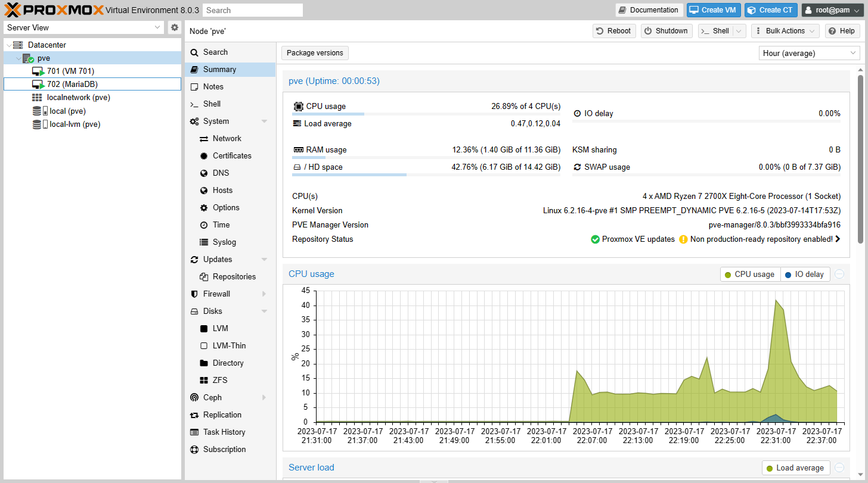Click the gear icon beside Server View

click(x=174, y=27)
